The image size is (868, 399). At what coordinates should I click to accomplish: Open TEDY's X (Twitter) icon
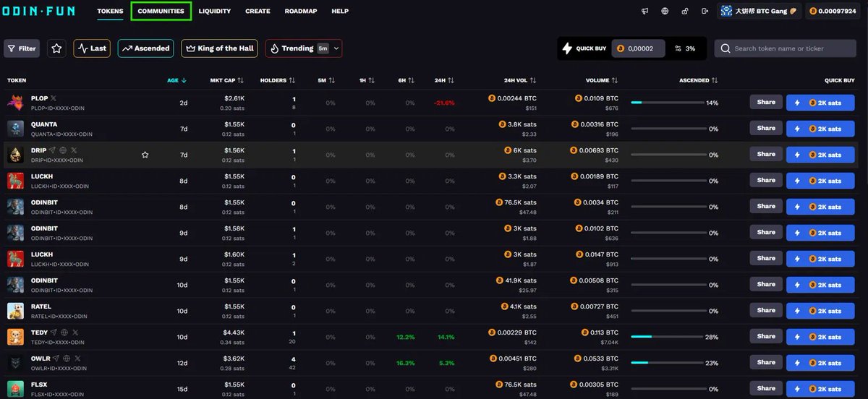[75, 332]
